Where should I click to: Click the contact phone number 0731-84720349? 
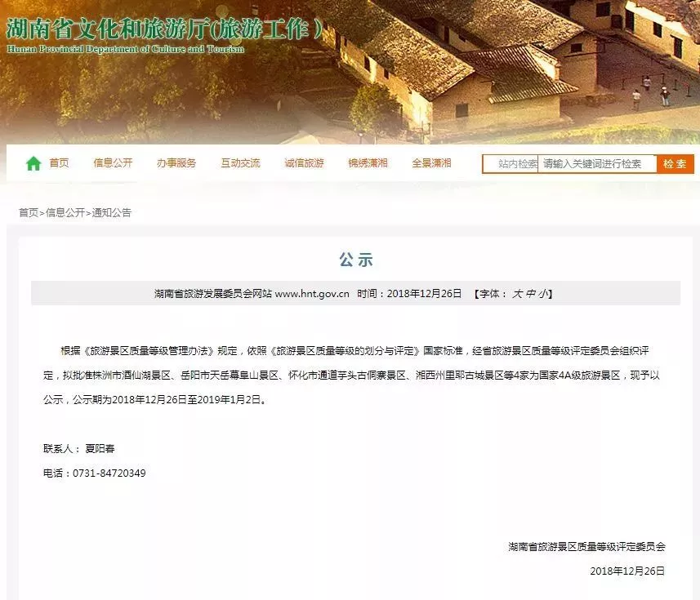click(x=109, y=473)
